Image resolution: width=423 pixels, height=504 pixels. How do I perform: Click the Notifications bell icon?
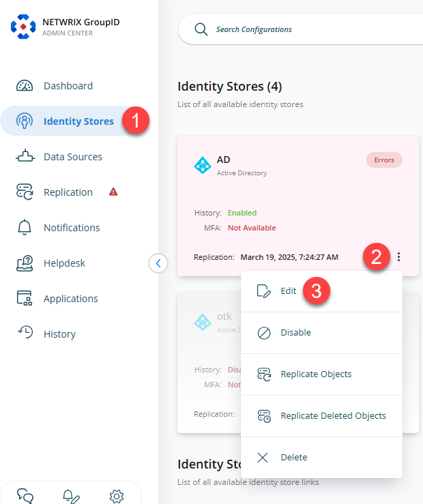(x=25, y=227)
